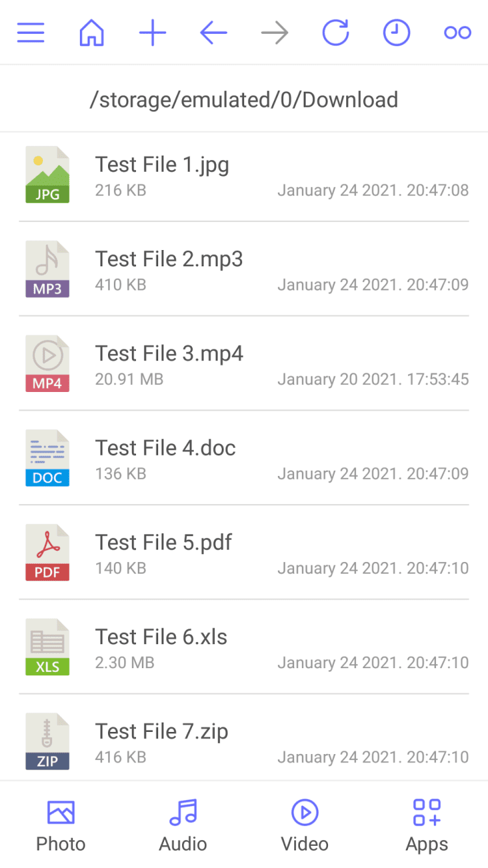Open Test File 4.doc
Image resolution: width=488 pixels, height=868 pixels.
pos(165,448)
